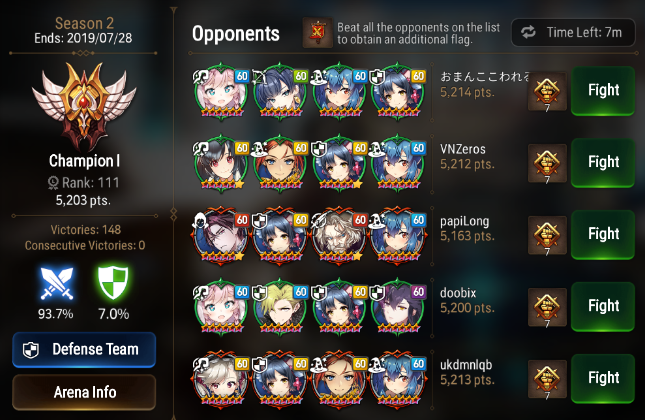Click the crossed swords attack rate icon
The height and width of the screenshot is (420, 645).
pyautogui.click(x=57, y=283)
